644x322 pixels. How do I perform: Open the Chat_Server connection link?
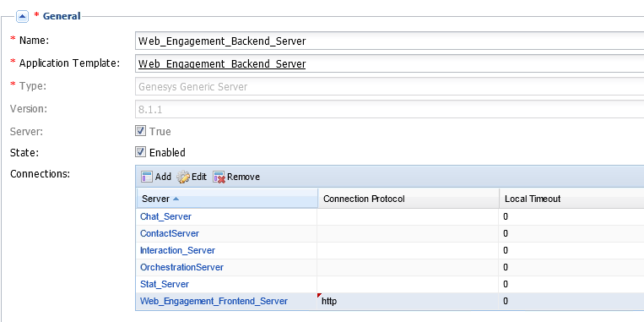pyautogui.click(x=166, y=216)
